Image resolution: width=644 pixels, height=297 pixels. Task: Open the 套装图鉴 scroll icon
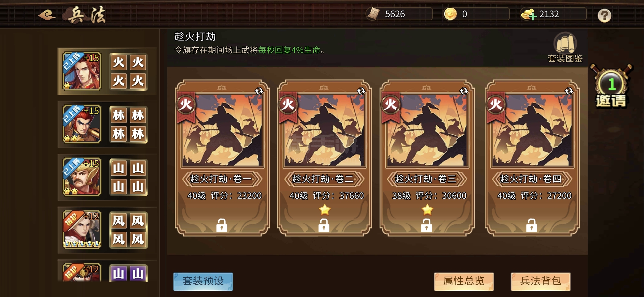[565, 43]
